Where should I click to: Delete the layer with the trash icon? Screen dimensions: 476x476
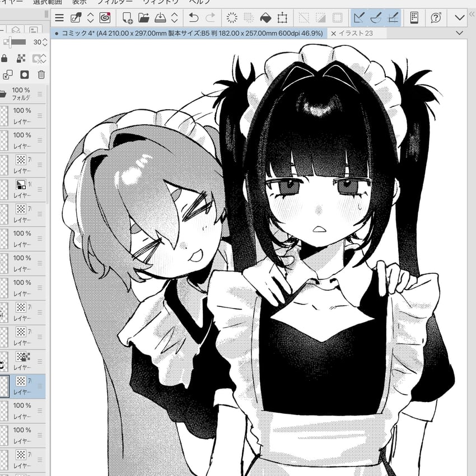click(x=41, y=74)
